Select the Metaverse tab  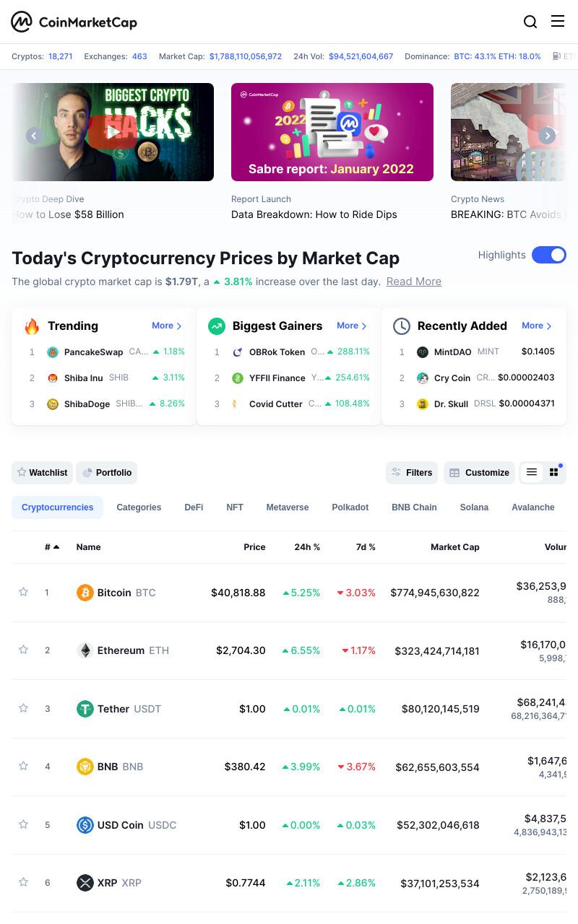pos(288,507)
